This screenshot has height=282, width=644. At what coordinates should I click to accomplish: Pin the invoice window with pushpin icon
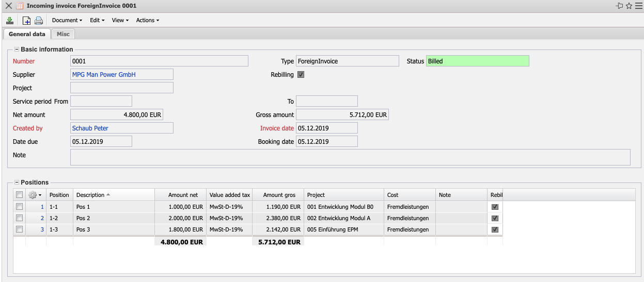pos(619,6)
